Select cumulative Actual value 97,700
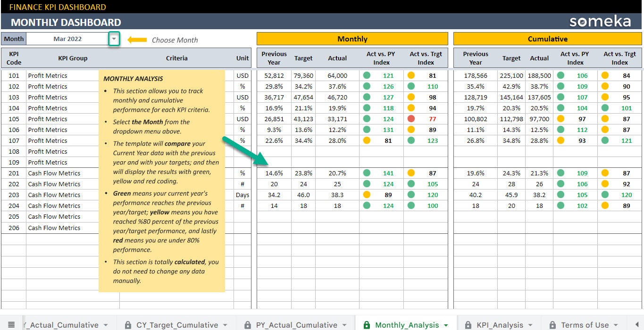Image resolution: width=644 pixels, height=330 pixels. (x=539, y=119)
